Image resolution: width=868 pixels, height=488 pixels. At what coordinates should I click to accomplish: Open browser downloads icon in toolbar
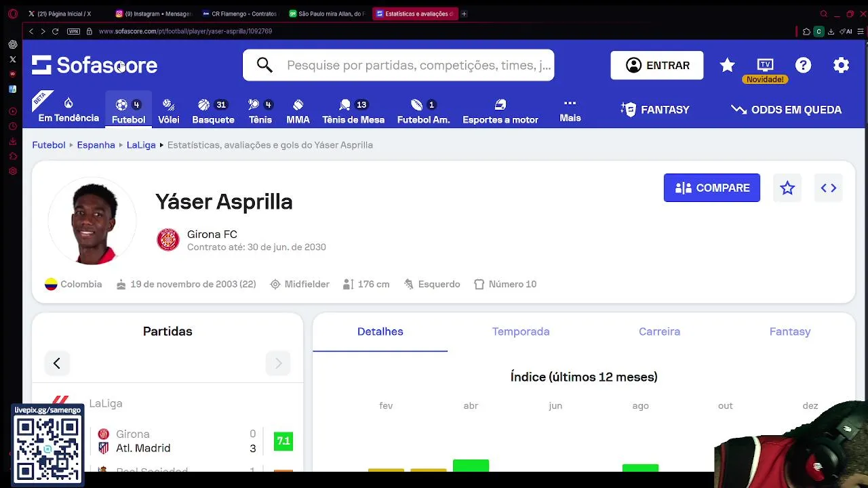[x=831, y=31]
